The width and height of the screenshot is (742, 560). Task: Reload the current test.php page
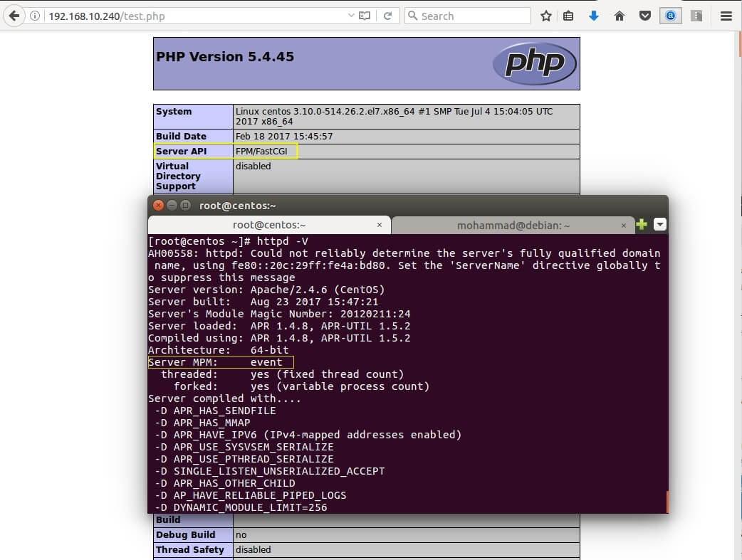[388, 16]
